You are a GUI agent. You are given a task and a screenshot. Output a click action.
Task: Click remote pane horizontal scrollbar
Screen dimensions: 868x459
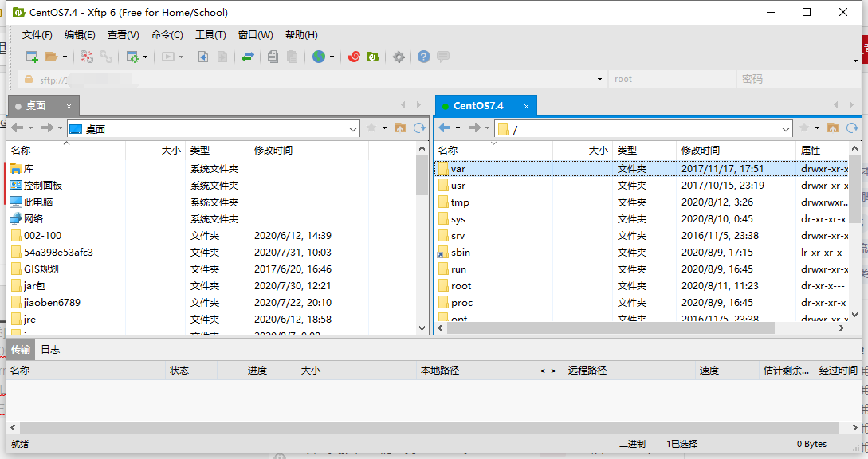[x=611, y=328]
